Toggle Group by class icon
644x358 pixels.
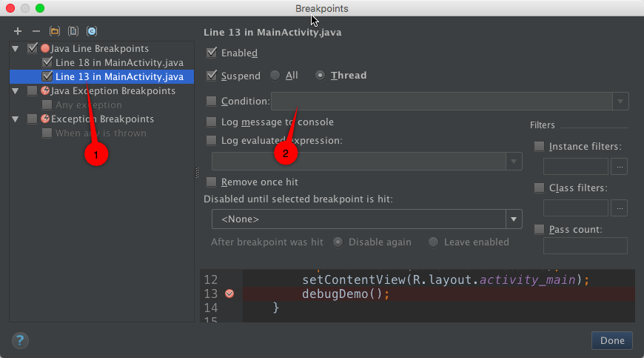click(92, 31)
